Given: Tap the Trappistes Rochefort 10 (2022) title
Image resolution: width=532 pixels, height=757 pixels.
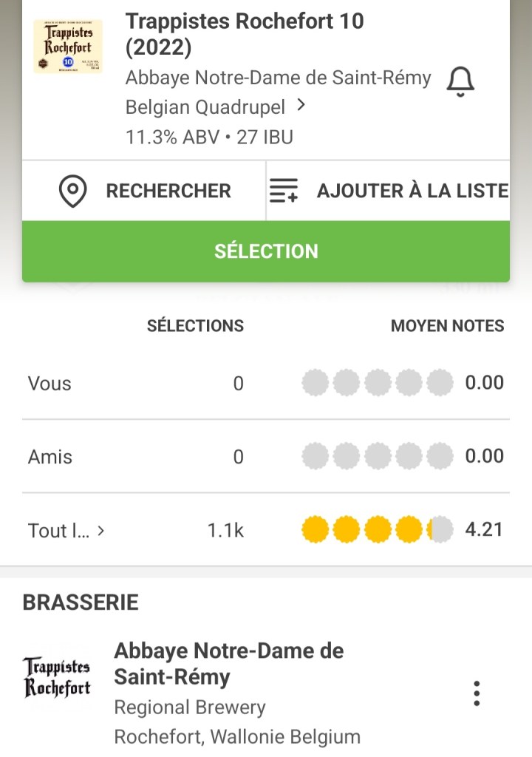Looking at the screenshot, I should (245, 34).
